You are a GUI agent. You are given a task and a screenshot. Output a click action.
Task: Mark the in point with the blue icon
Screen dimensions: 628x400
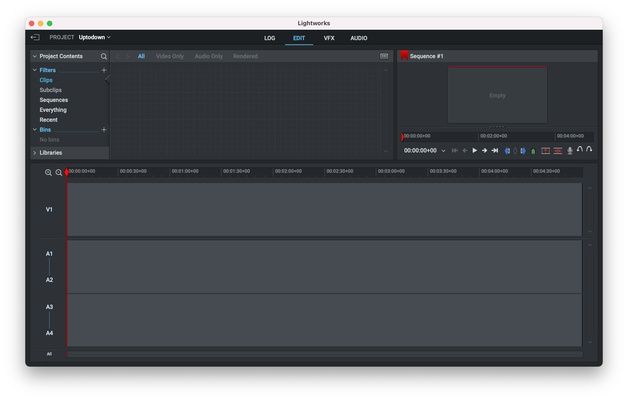(507, 151)
